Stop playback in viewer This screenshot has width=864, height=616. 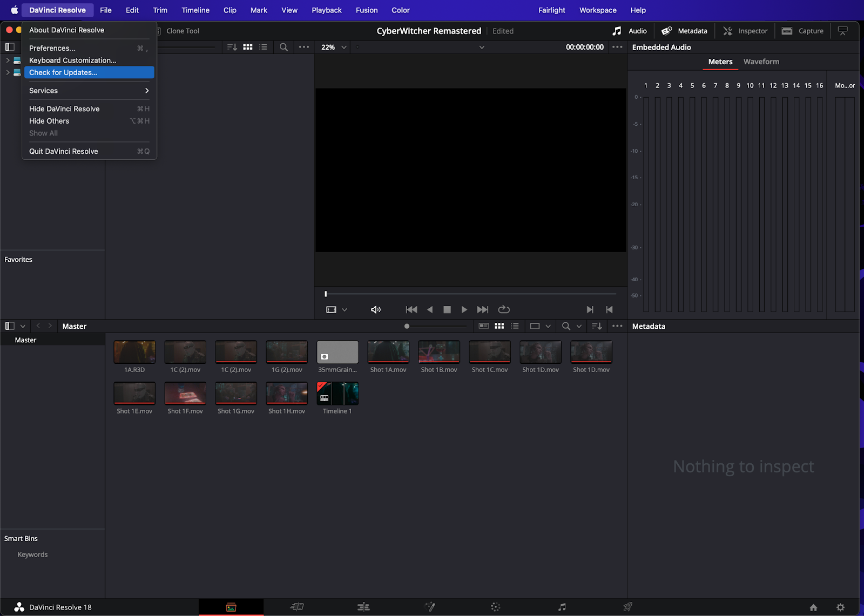click(x=447, y=309)
